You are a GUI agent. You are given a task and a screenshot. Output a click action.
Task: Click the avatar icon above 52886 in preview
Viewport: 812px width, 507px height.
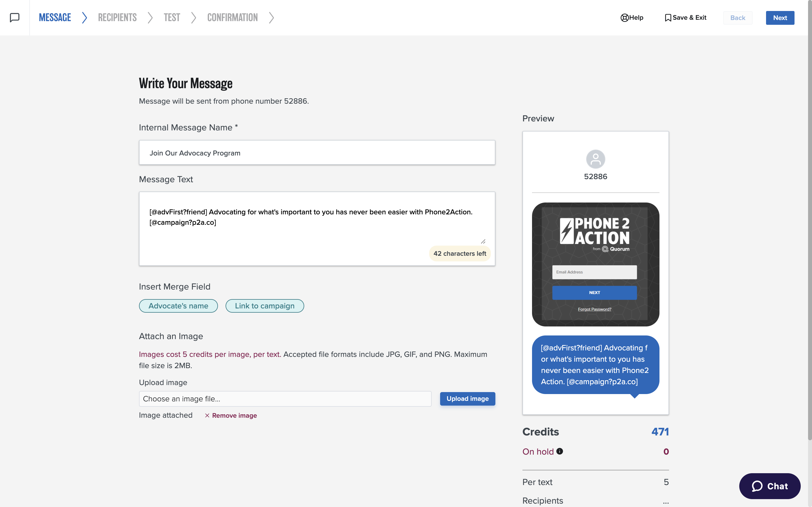tap(595, 159)
